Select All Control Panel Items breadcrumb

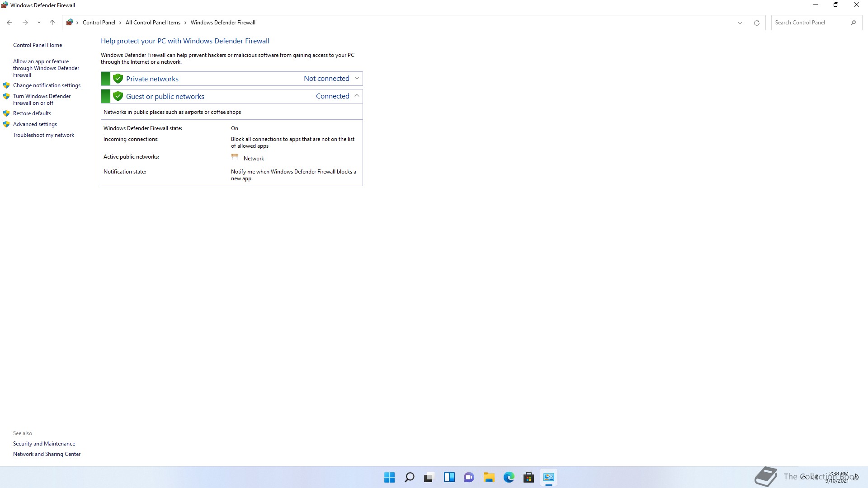click(153, 23)
